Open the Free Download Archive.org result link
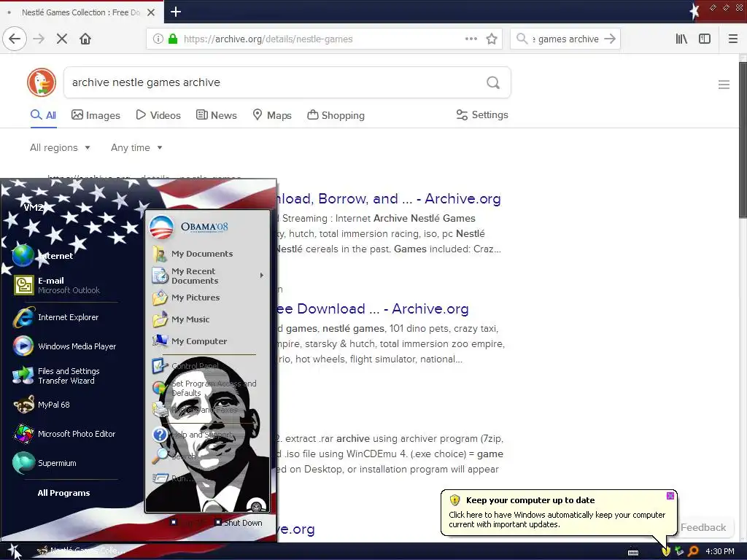This screenshot has width=747, height=560. [373, 309]
